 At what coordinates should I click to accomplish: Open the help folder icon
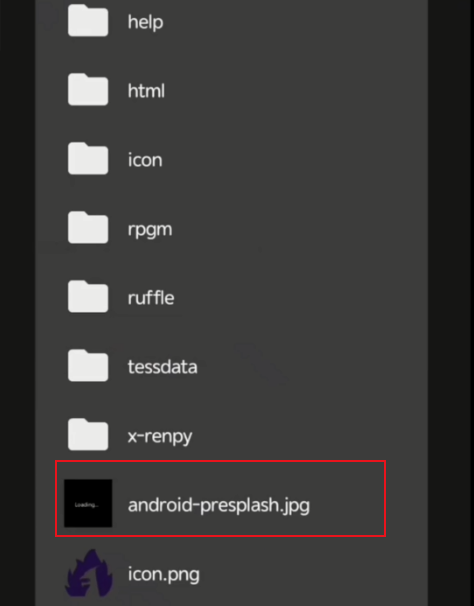88,20
